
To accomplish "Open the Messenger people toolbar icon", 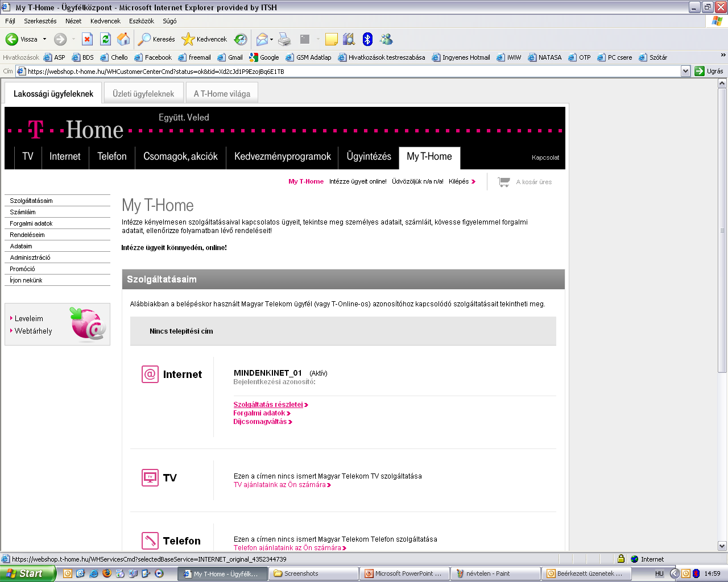I will [x=386, y=39].
